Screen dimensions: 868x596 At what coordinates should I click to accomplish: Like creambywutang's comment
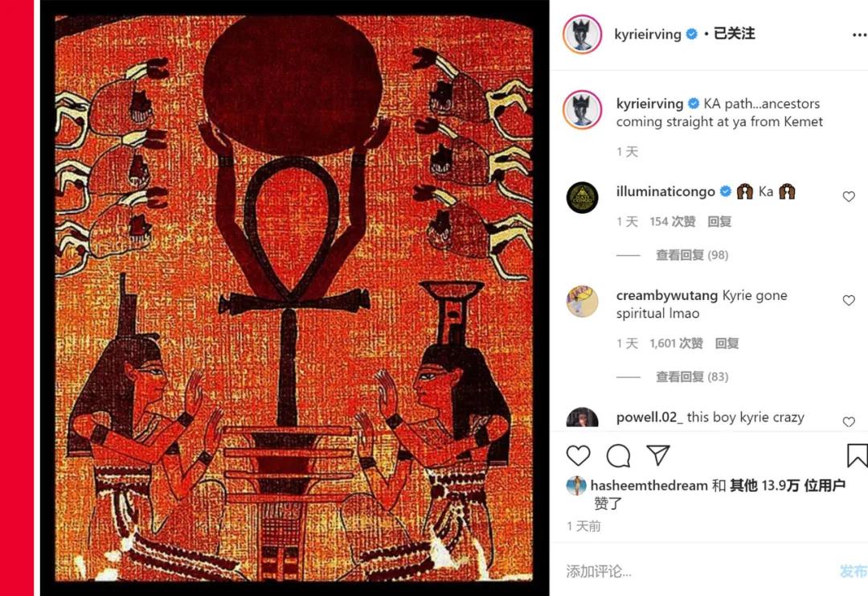click(x=849, y=300)
